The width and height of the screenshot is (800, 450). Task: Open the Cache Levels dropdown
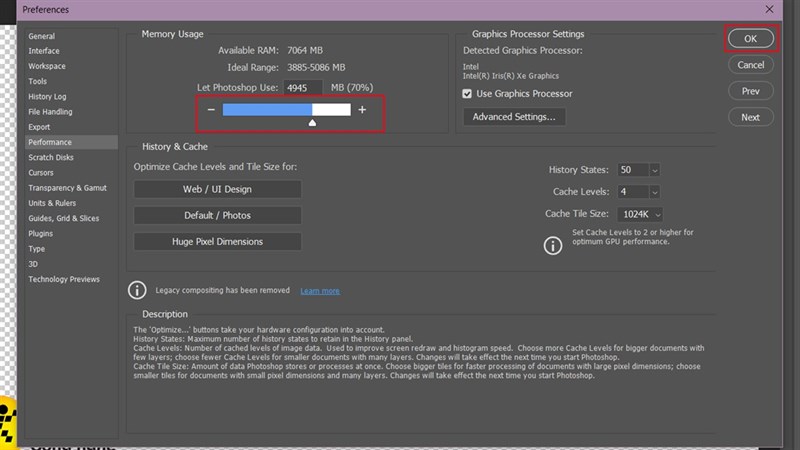(x=655, y=192)
